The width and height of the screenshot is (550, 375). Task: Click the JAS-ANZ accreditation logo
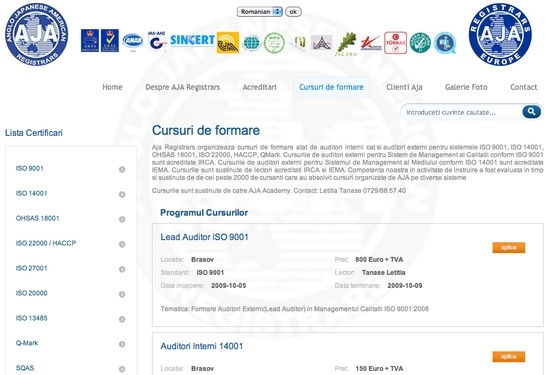(x=156, y=41)
